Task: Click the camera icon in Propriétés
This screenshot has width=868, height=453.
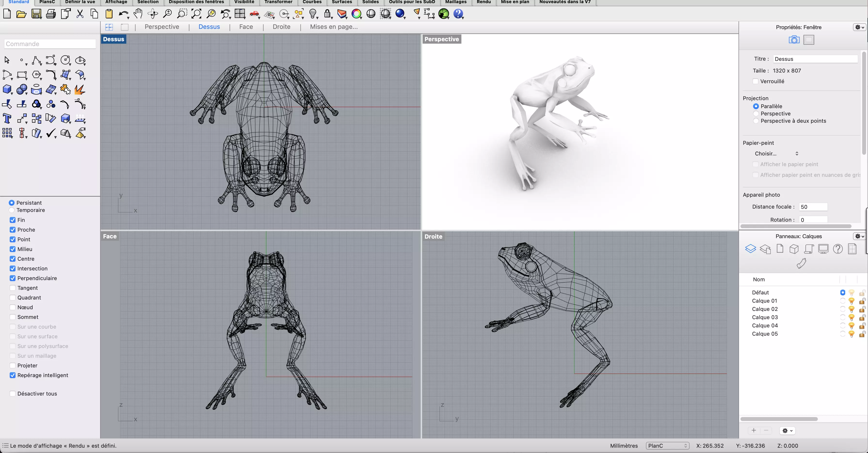Action: 794,40
